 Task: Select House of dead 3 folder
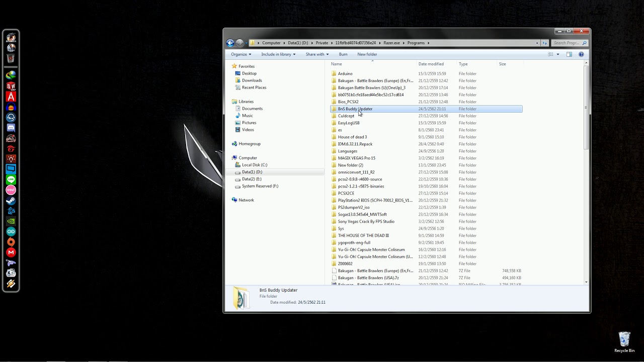pos(426,137)
